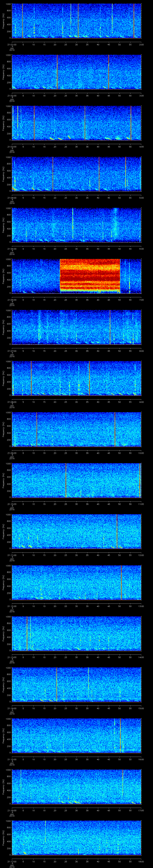Select the '5:00' end time label

[x=141, y=198]
